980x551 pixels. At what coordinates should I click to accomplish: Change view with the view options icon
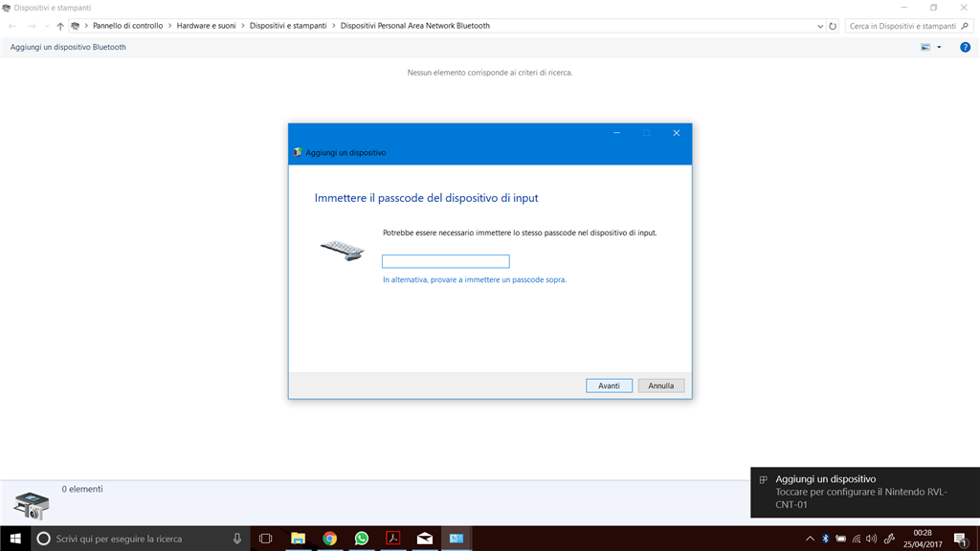pyautogui.click(x=925, y=47)
